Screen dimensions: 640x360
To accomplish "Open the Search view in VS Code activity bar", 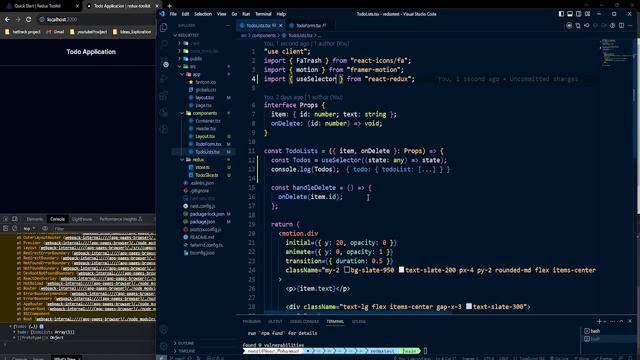I will [164, 44].
